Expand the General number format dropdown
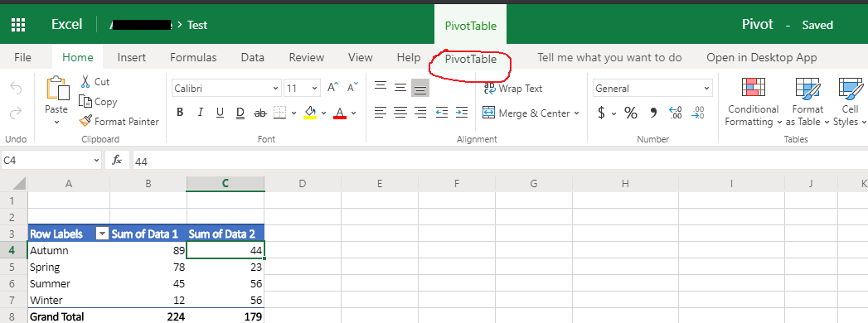This screenshot has width=868, height=323. 652,88
